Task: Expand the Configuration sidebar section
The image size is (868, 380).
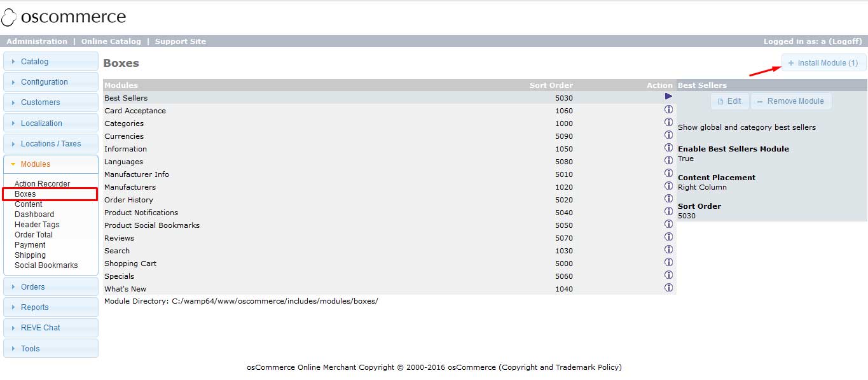Action: [51, 82]
